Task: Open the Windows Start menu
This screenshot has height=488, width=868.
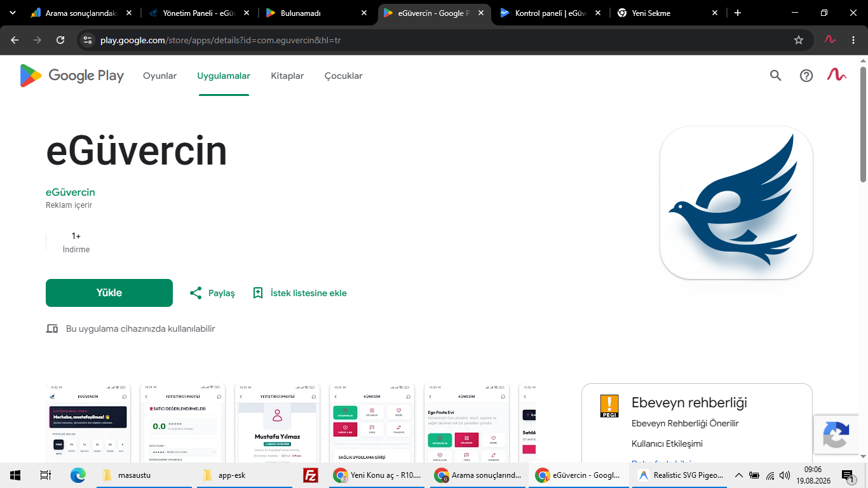Action: 15,475
